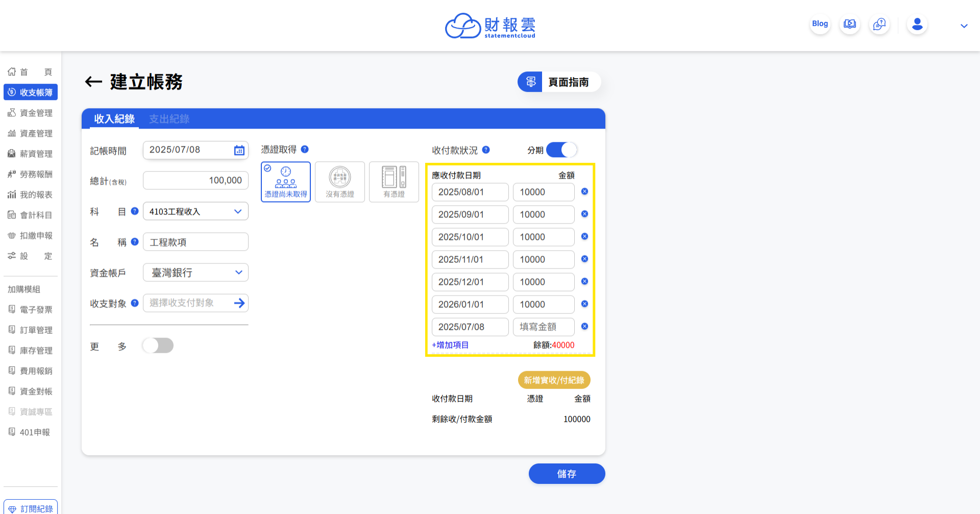The image size is (980, 514).
Task: Click the 訂閱紀錄 button in sidebar
Action: coord(31,508)
